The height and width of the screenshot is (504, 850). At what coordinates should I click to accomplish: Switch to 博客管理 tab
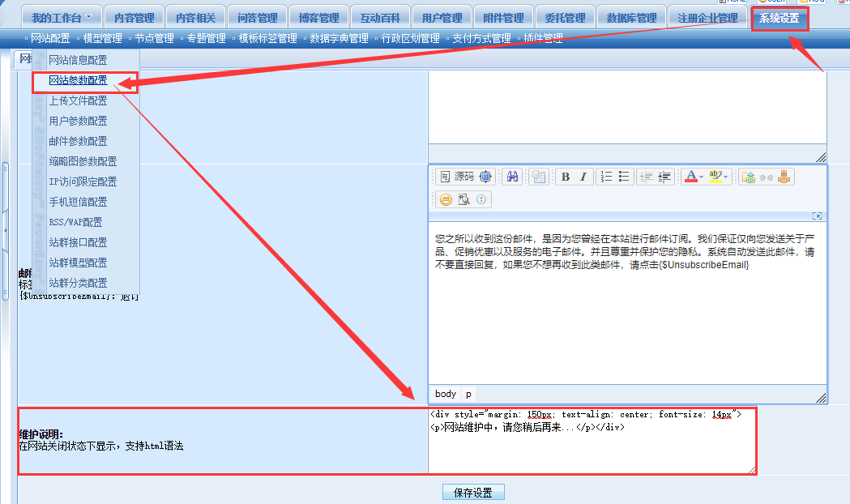pyautogui.click(x=318, y=18)
